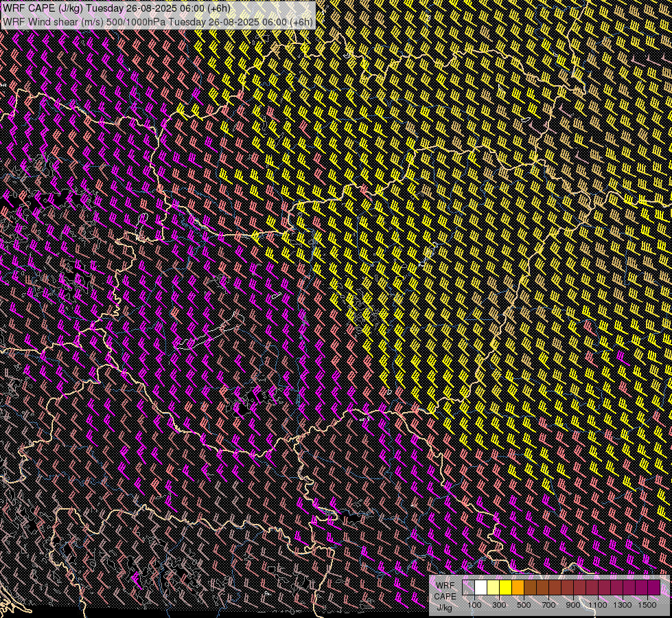The height and width of the screenshot is (618, 672).
Task: Select the pale yellow legend swatch
Action: point(494,587)
